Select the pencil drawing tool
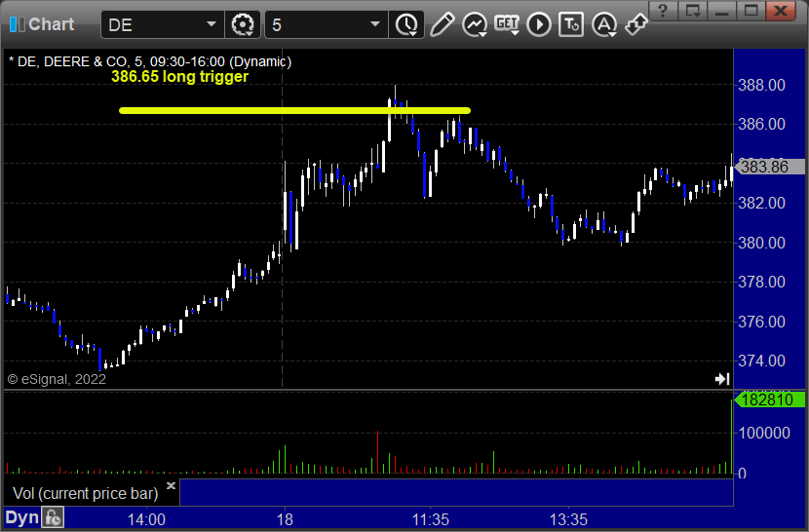This screenshot has width=809, height=532. [x=443, y=24]
